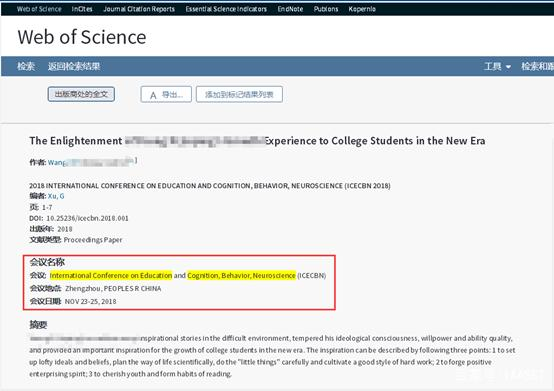Screen dimensions: 554x391
Task: Open the Web of Science top link
Action: click(x=39, y=9)
